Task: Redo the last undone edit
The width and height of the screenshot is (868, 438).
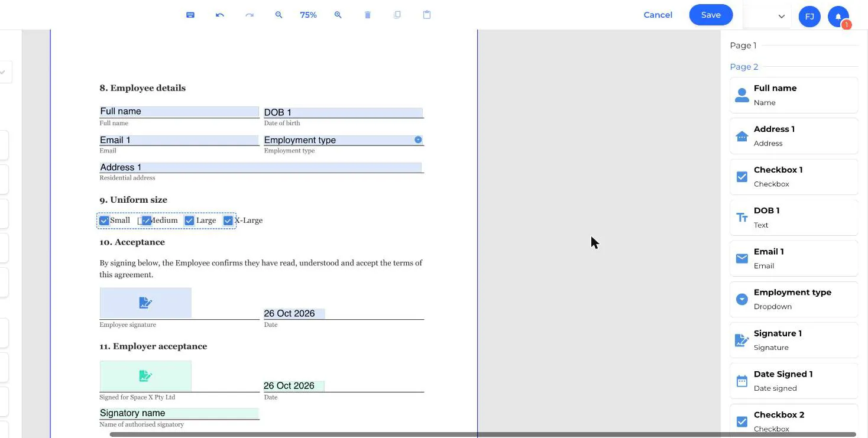Action: [250, 15]
